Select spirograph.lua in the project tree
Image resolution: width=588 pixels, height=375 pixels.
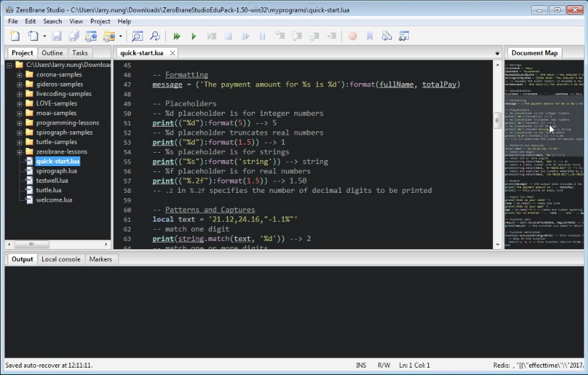coord(57,171)
